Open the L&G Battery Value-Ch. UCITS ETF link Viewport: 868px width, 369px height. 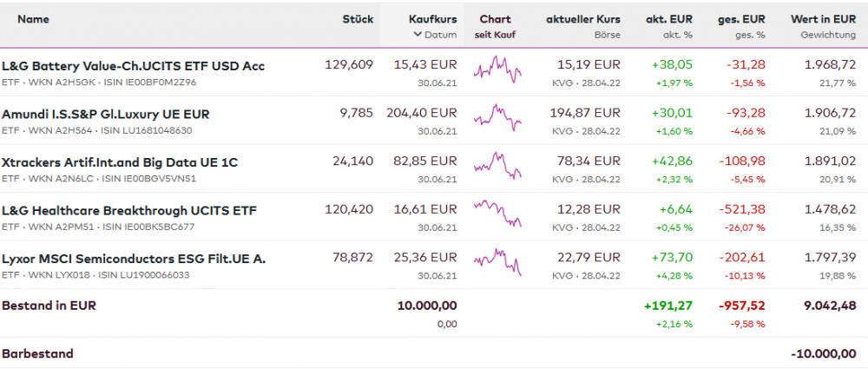134,66
